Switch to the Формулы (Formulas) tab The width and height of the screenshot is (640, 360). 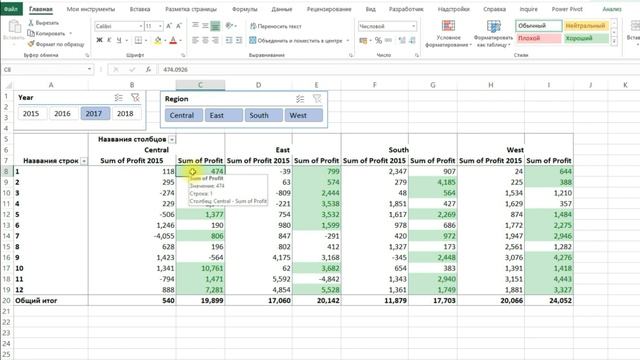coord(244,9)
